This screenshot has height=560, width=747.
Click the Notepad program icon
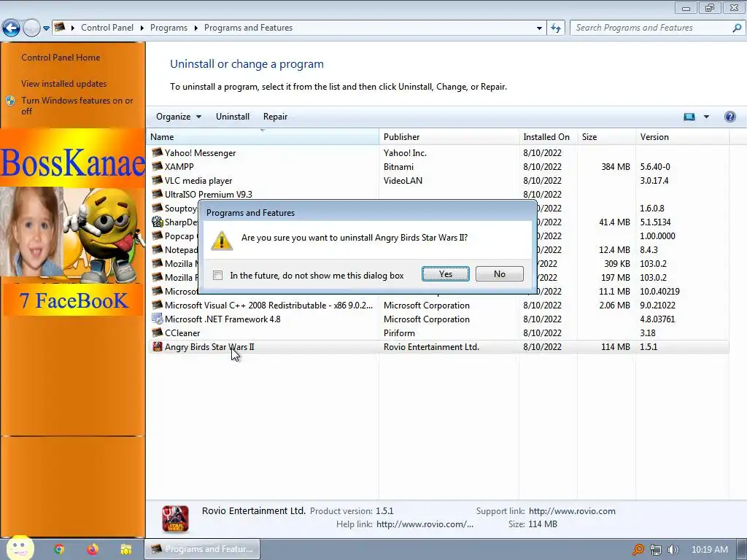click(157, 249)
